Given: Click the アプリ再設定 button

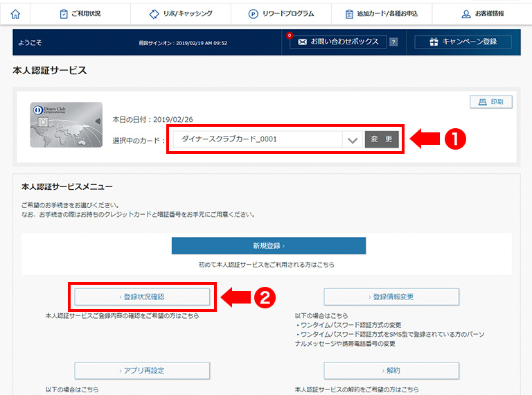Looking at the screenshot, I should (x=142, y=370).
